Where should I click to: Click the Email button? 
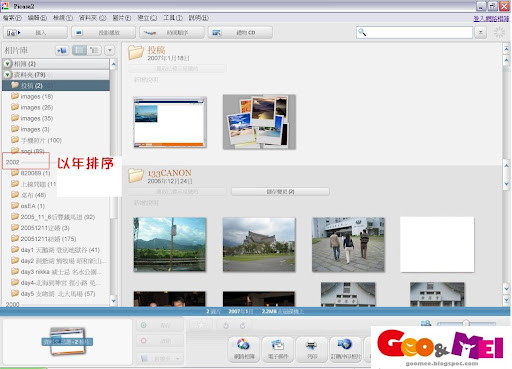click(278, 349)
